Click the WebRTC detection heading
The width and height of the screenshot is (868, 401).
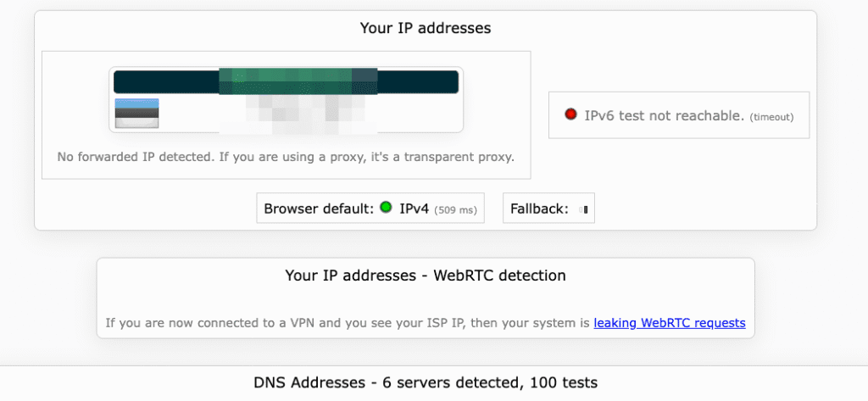point(425,276)
